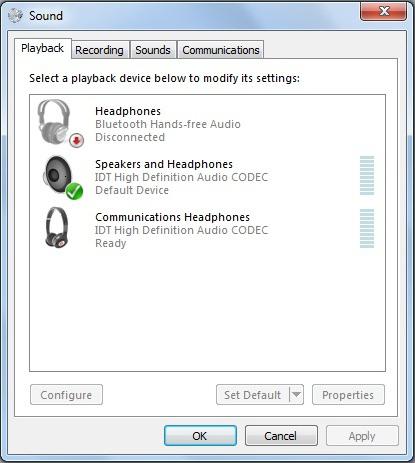Click the Sound window title icon

click(16, 15)
